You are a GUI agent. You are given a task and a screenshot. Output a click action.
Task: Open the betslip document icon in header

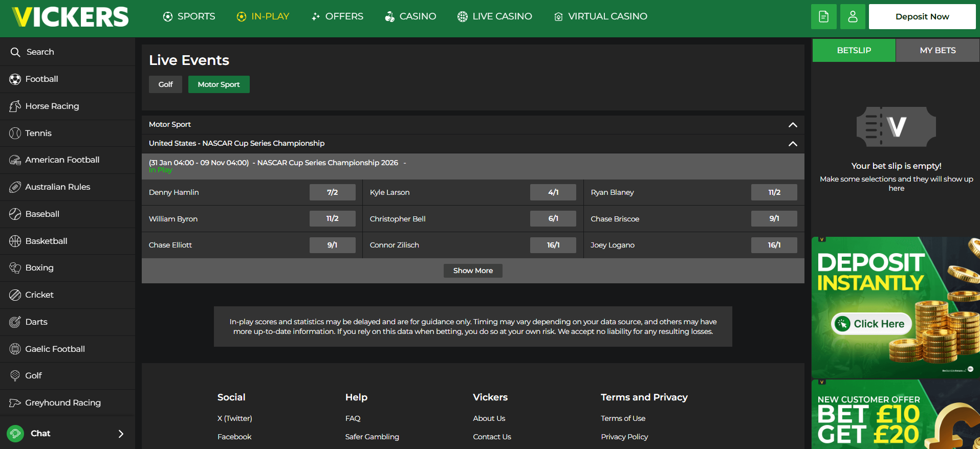point(824,17)
